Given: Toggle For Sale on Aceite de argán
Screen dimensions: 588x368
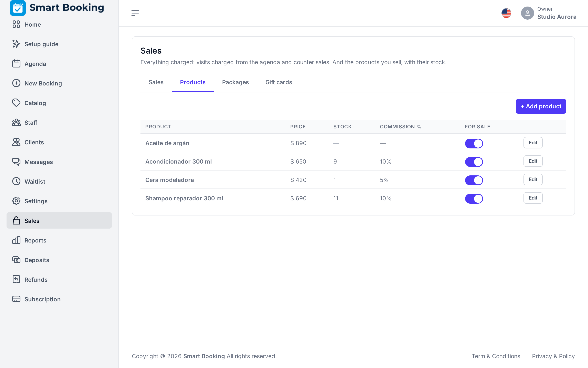Looking at the screenshot, I should coord(474,143).
